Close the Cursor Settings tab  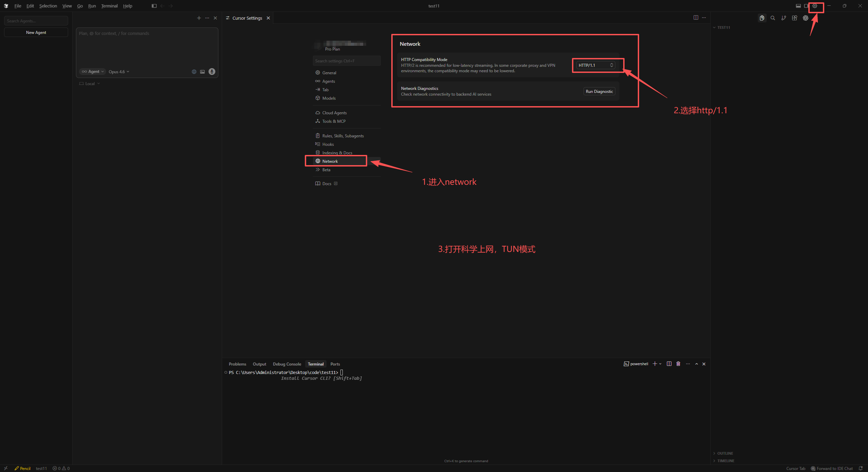pyautogui.click(x=268, y=18)
